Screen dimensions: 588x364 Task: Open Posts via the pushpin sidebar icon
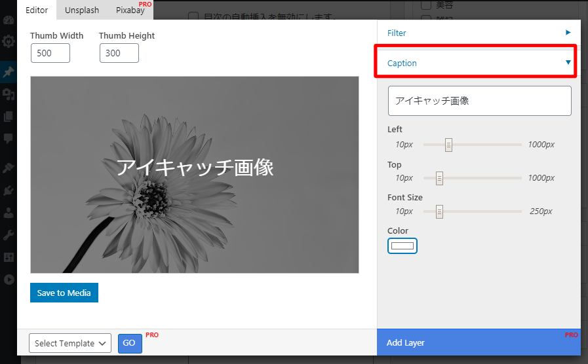tap(9, 72)
